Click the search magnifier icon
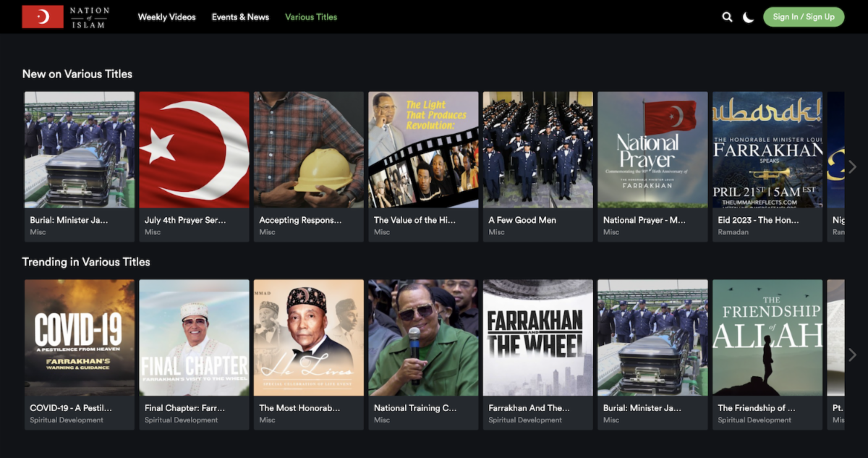This screenshot has height=458, width=868. coord(727,17)
